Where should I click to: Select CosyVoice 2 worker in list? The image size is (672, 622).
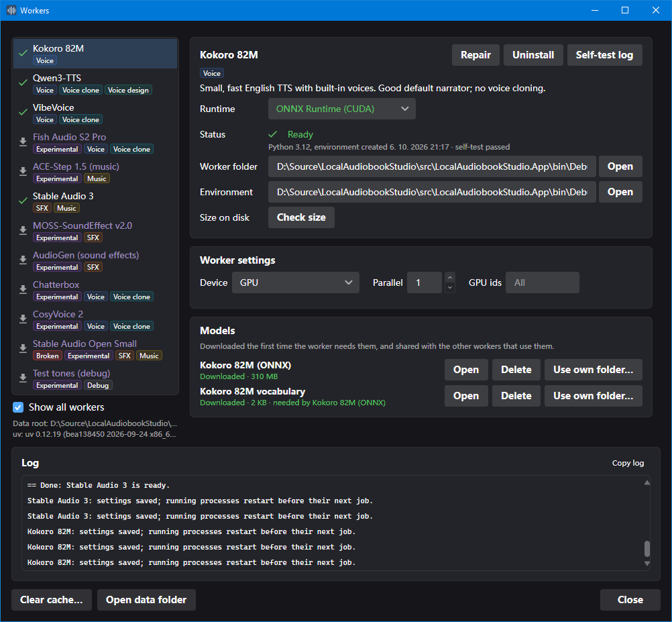(95, 320)
